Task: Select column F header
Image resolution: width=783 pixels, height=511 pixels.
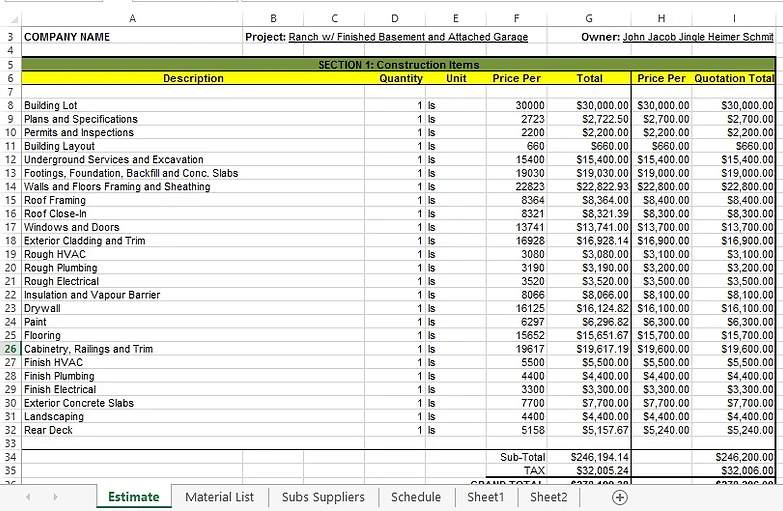Action: 516,18
